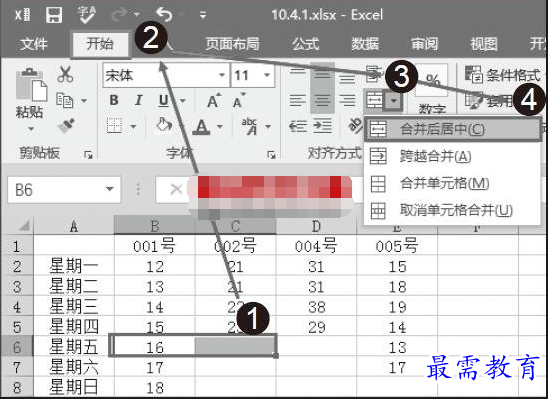548x399 pixels.
Task: Select row 3 header
Action: (17, 286)
